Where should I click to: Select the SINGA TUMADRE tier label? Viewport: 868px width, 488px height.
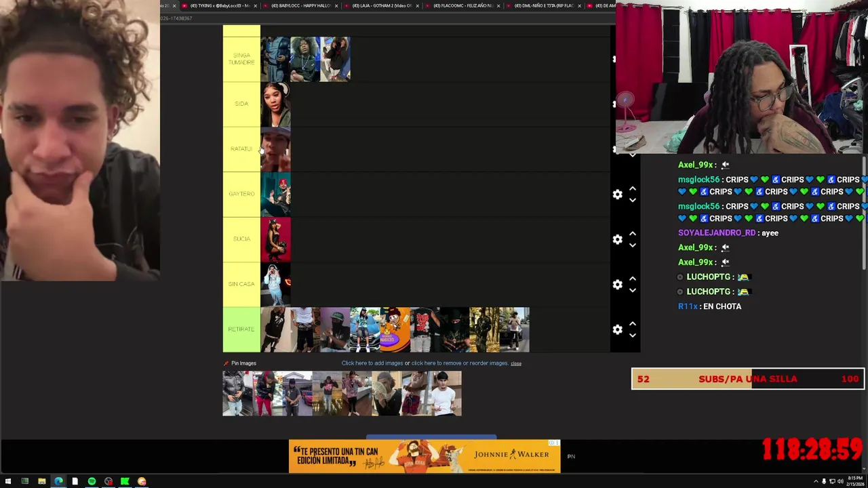pos(241,59)
